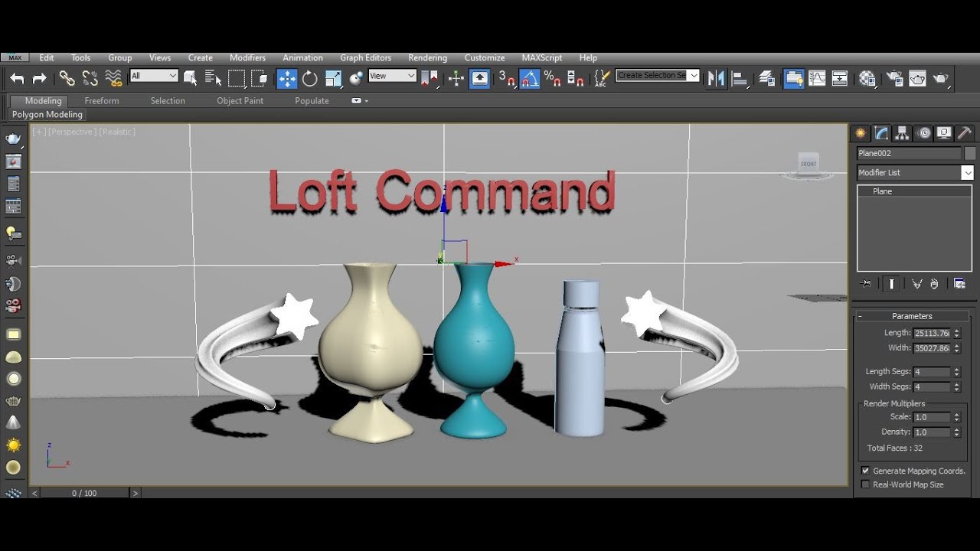Click the Align tool icon
This screenshot has height=551, width=980.
click(740, 78)
